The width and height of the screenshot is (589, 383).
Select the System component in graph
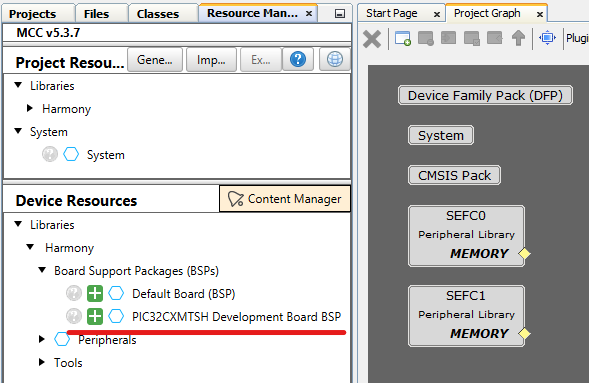(x=441, y=135)
